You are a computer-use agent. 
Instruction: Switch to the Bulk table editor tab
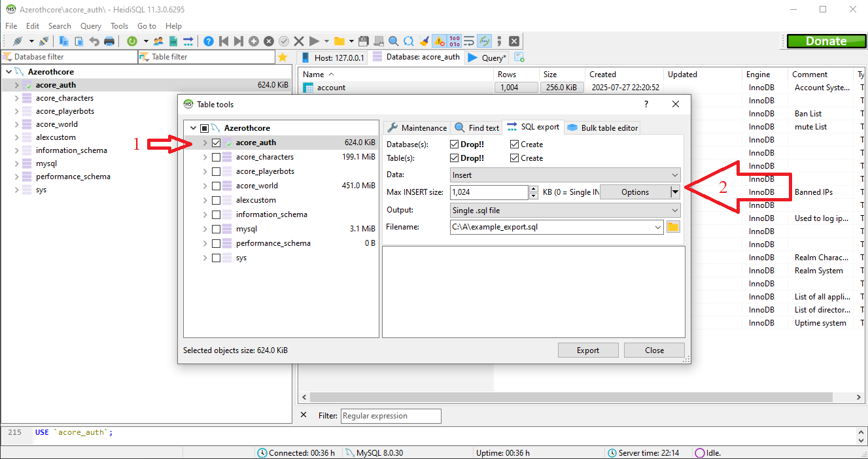[x=602, y=127]
